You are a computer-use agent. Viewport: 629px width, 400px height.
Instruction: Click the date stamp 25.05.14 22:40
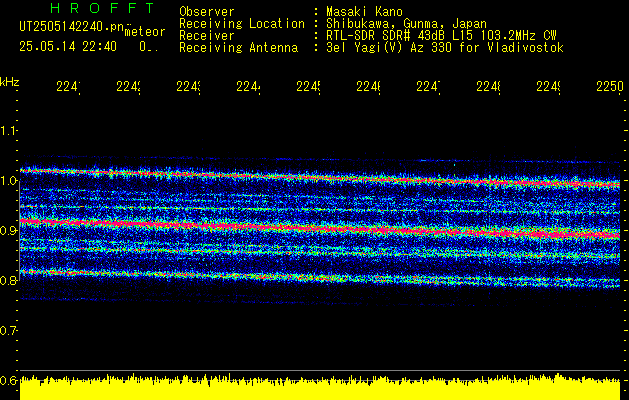click(68, 47)
